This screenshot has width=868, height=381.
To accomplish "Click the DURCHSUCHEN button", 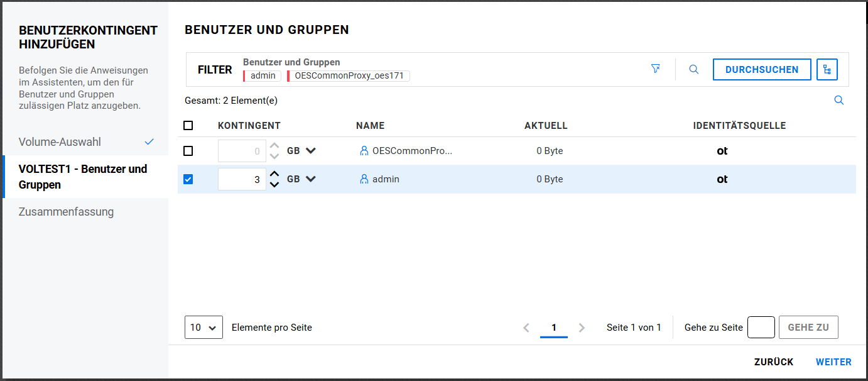I will click(x=761, y=70).
